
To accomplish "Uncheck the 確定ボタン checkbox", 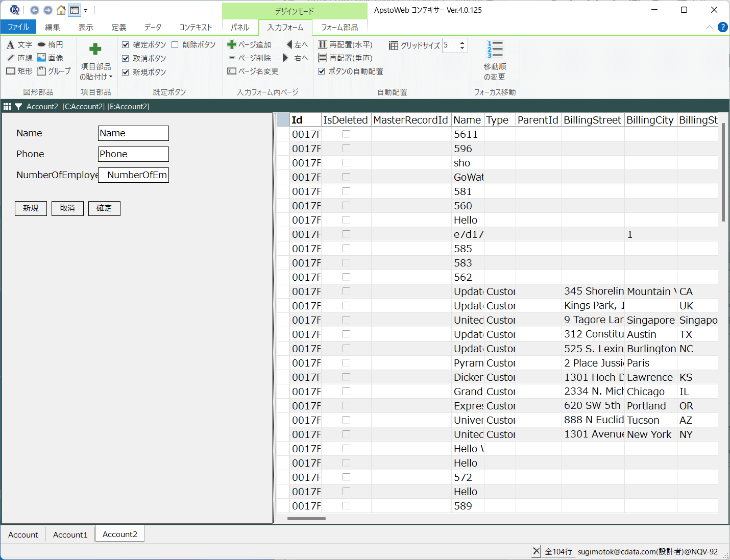I will [126, 45].
